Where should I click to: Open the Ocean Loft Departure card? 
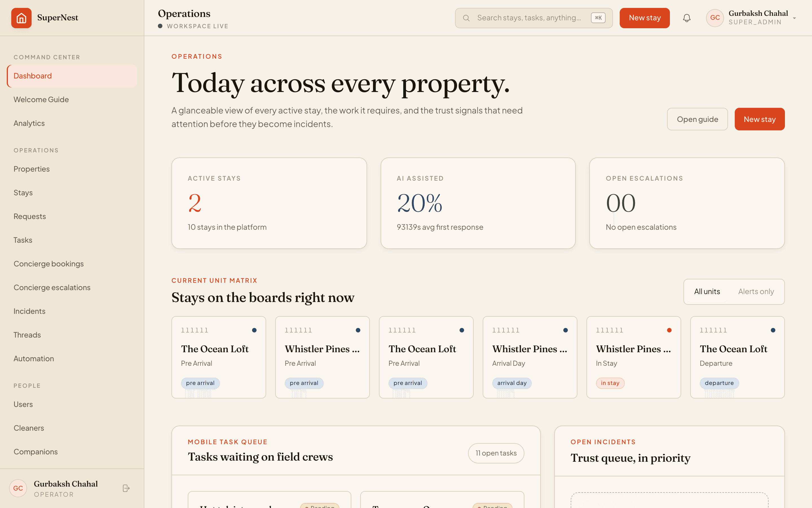pos(737,357)
